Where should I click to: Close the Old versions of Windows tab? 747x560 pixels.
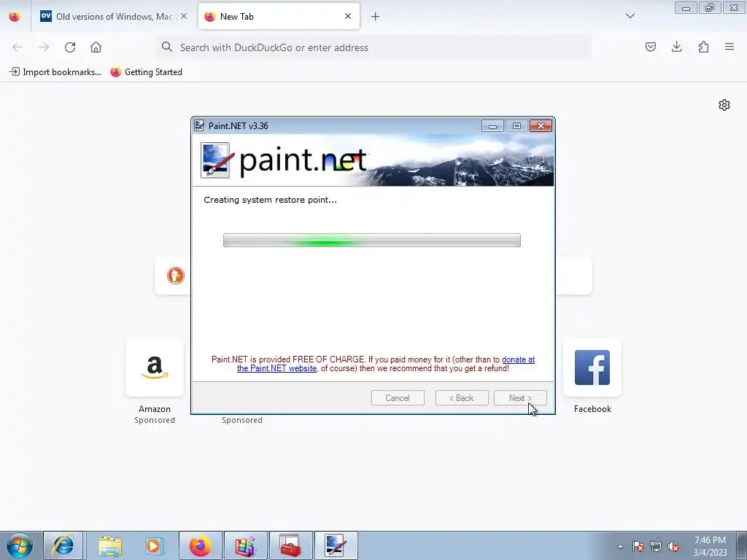click(183, 16)
